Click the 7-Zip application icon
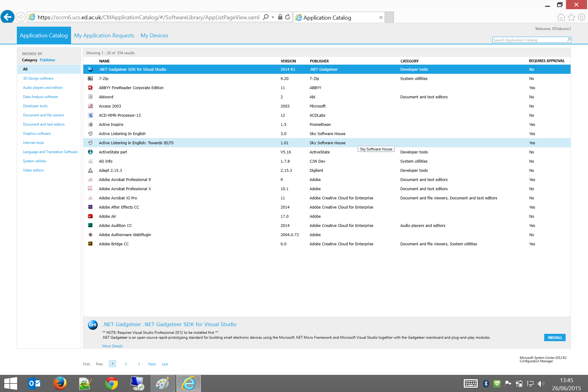Viewport: 588px width, 392px height. pyautogui.click(x=90, y=79)
